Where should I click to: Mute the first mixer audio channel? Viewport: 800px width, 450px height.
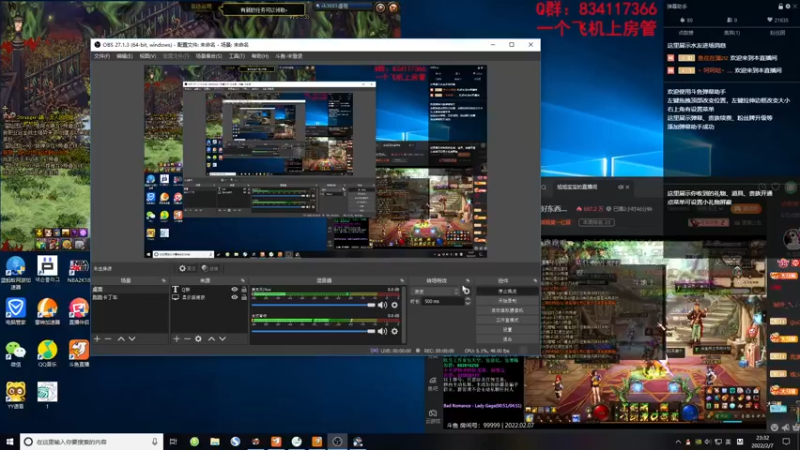click(382, 305)
